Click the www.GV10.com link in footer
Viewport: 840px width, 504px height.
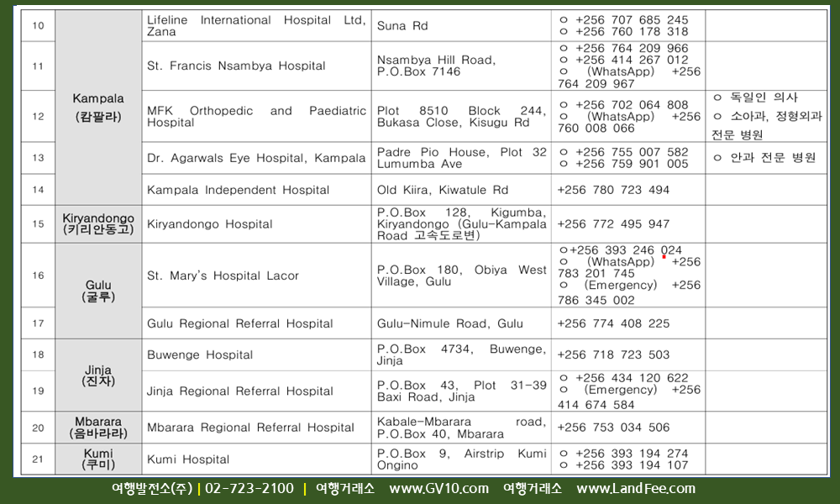tap(438, 489)
